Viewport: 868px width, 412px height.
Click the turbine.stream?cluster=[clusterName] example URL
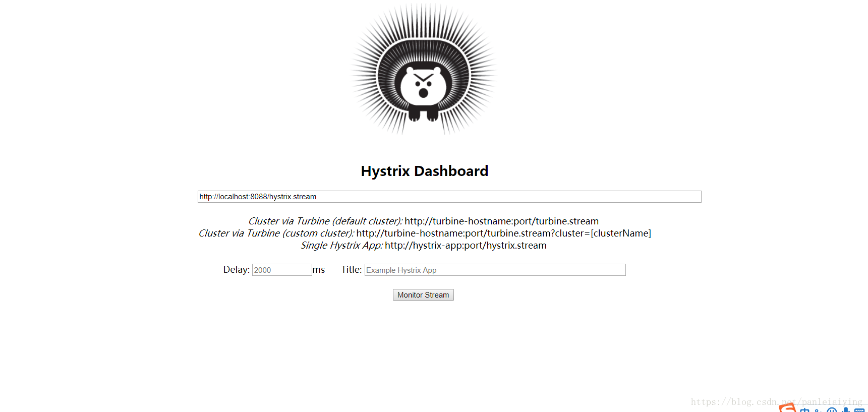pyautogui.click(x=504, y=233)
